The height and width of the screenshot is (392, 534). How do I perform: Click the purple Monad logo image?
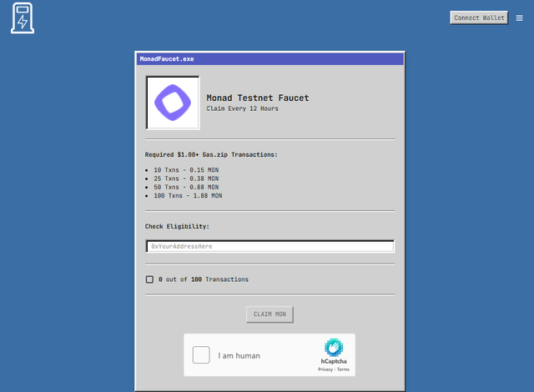coord(173,103)
